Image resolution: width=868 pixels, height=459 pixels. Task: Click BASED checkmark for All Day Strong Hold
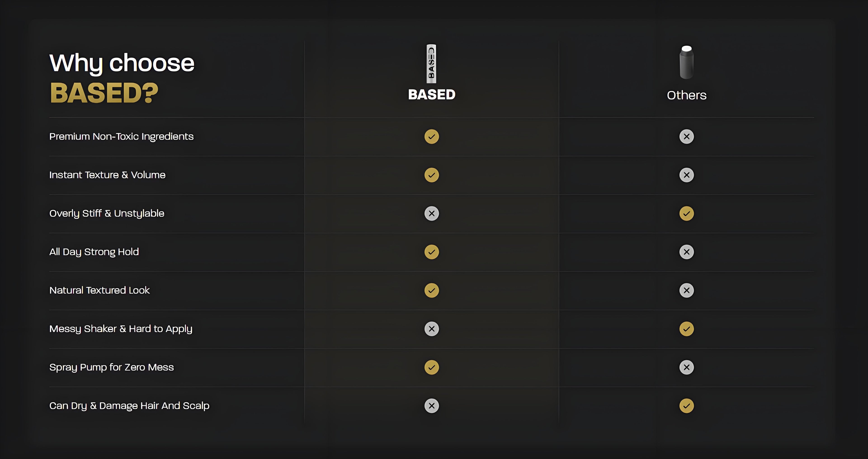(432, 252)
